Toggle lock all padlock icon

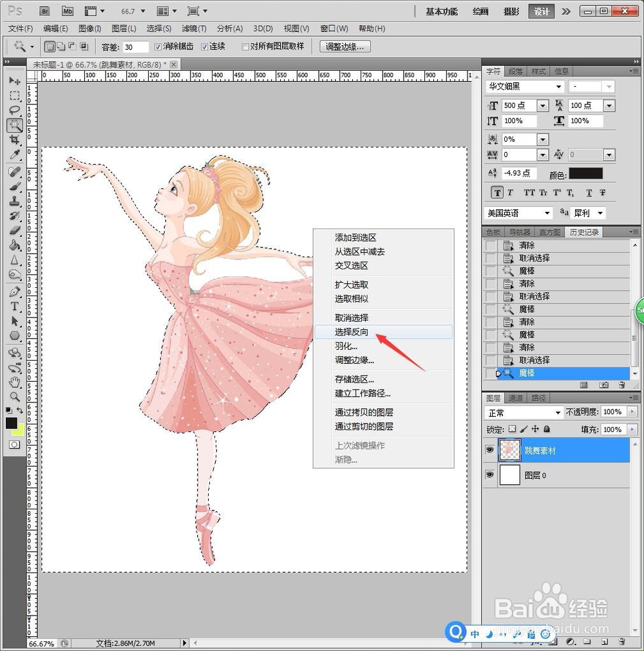547,429
